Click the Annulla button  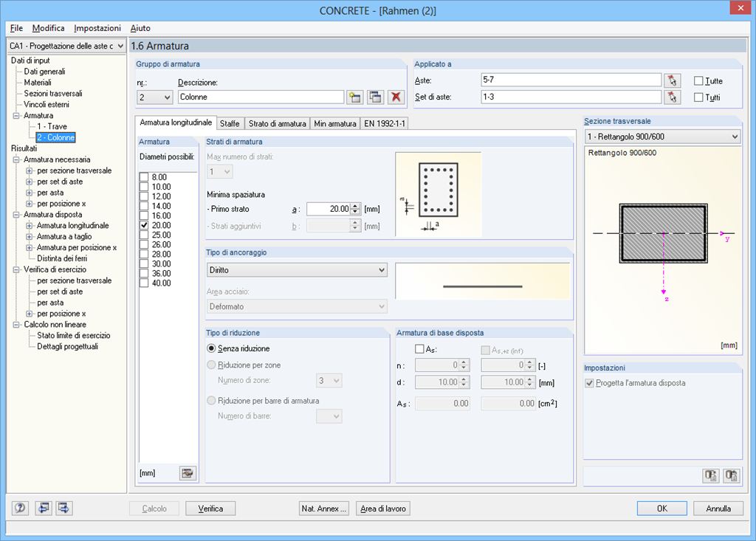[718, 509]
